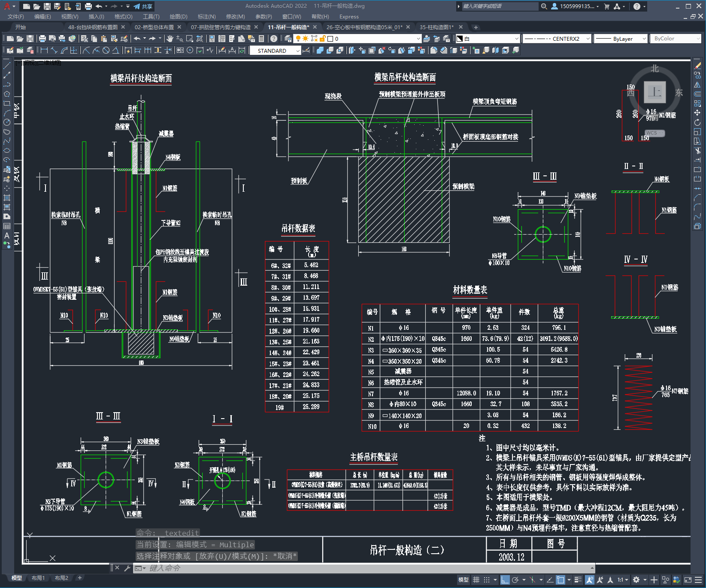This screenshot has height=588, width=706.
Task: Select the multiline Text tool A
Action: 7,235
